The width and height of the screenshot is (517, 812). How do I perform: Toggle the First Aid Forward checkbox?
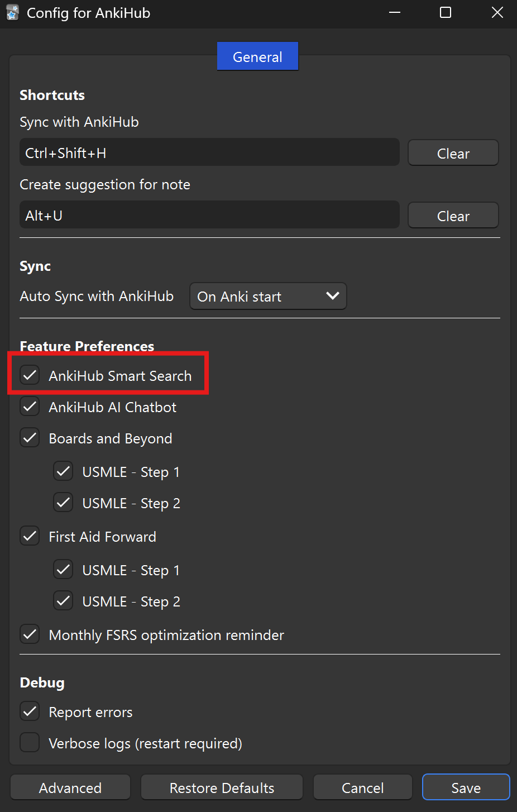(x=30, y=536)
